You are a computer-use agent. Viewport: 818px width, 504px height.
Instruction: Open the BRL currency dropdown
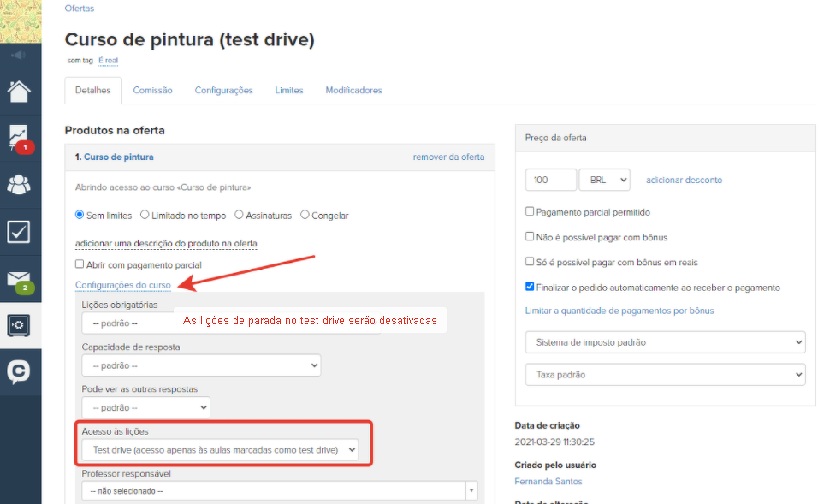(604, 180)
